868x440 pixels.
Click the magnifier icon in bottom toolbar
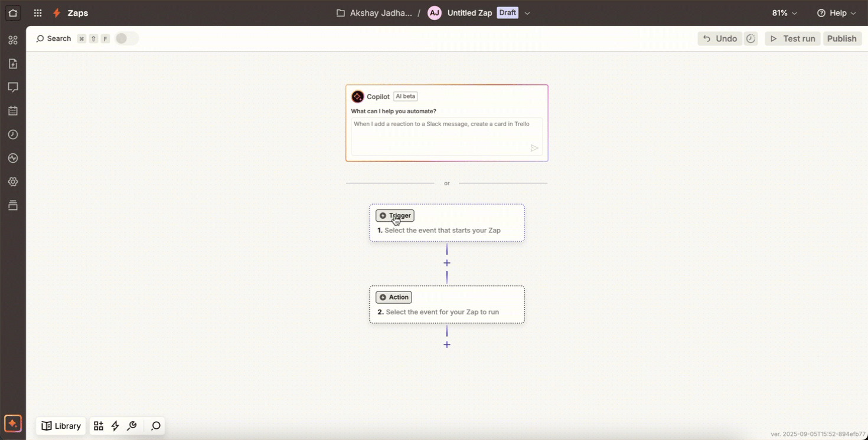click(x=156, y=426)
